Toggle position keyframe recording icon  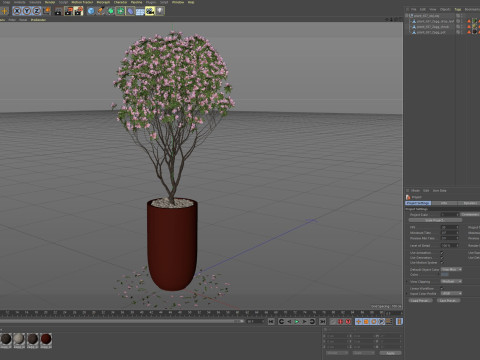pyautogui.click(x=358, y=322)
